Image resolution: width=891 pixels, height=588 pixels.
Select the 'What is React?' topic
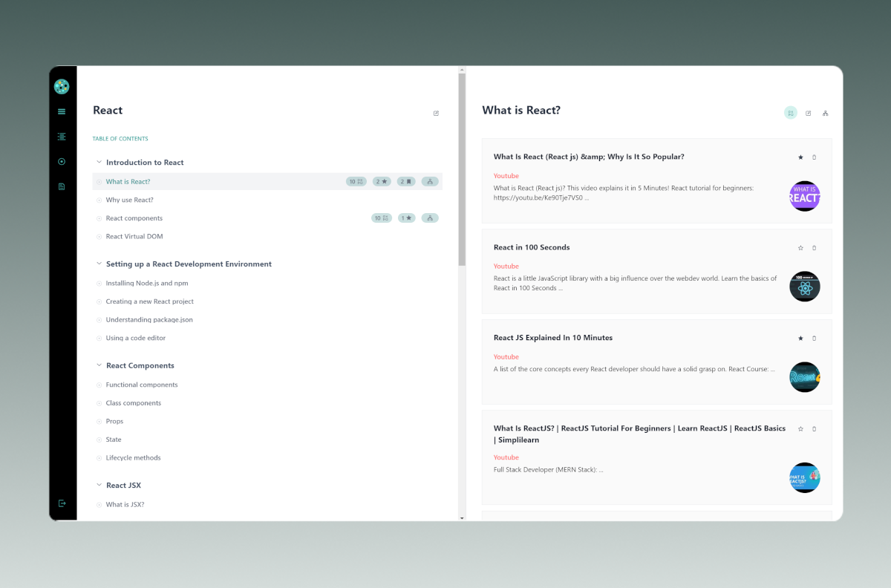[128, 181]
